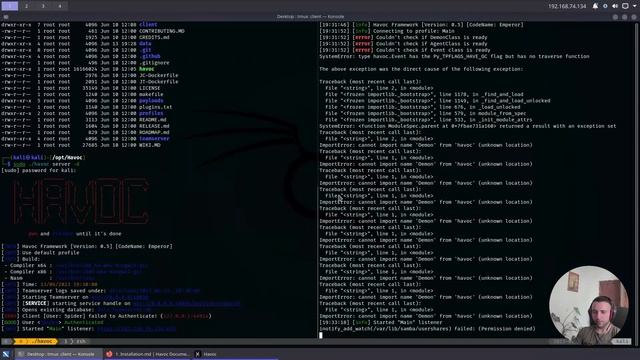The image size is (640, 360).
Task: Click the 'Started "Main" listener' line in left pane
Action: point(89,329)
